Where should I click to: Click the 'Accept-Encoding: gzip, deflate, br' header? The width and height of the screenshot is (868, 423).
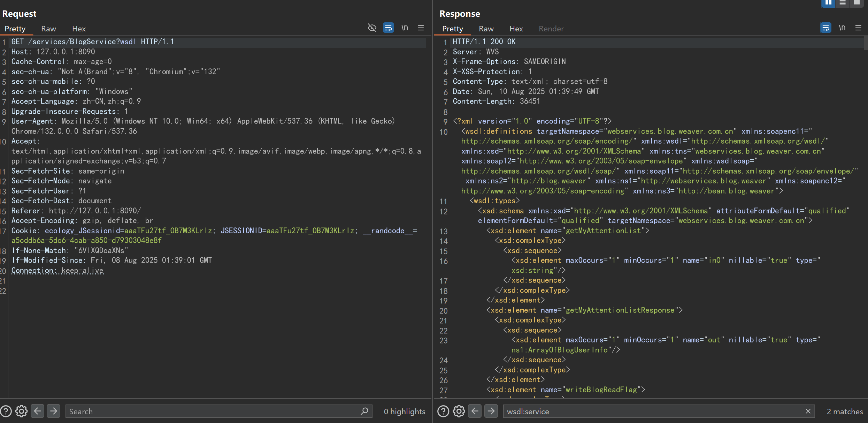click(x=82, y=220)
